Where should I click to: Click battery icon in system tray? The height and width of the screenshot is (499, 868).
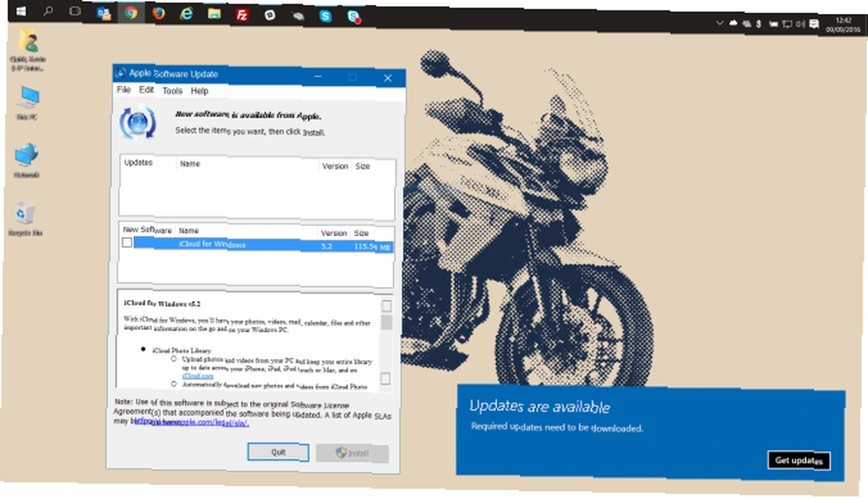(773, 24)
